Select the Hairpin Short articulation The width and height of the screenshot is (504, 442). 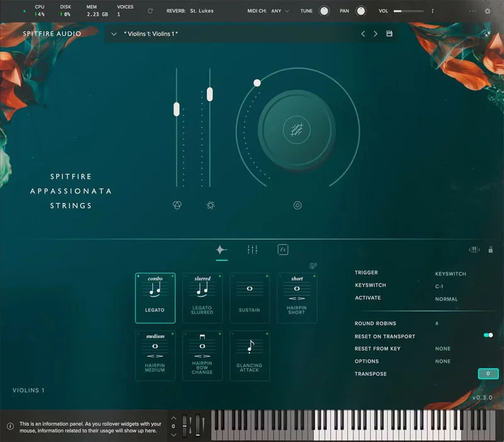point(297,298)
